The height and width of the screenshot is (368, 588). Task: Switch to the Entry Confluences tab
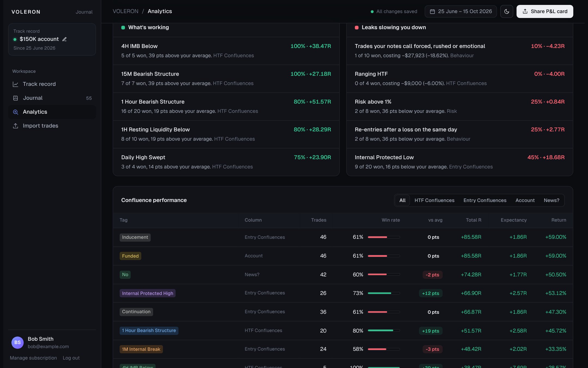[x=485, y=200]
